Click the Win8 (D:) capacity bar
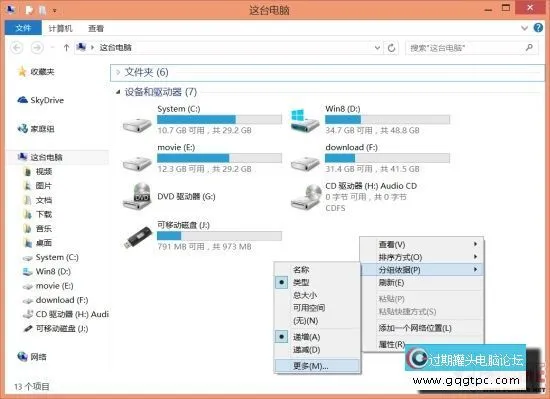This screenshot has height=399, width=550. (x=387, y=120)
